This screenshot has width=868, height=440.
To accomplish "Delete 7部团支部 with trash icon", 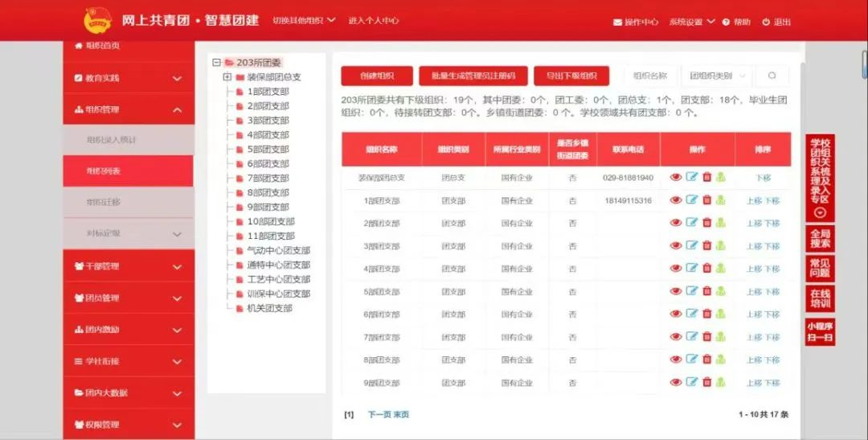I will (707, 335).
